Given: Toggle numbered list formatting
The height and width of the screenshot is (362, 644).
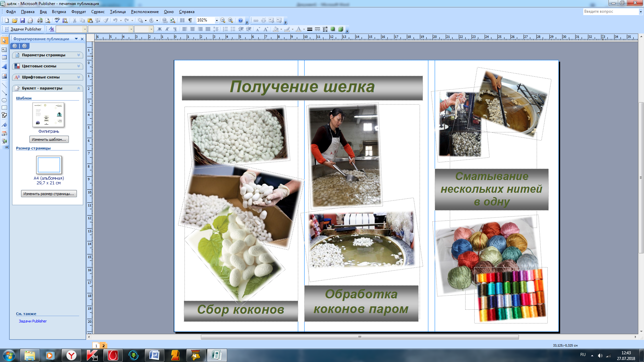Looking at the screenshot, I should pyautogui.click(x=225, y=29).
